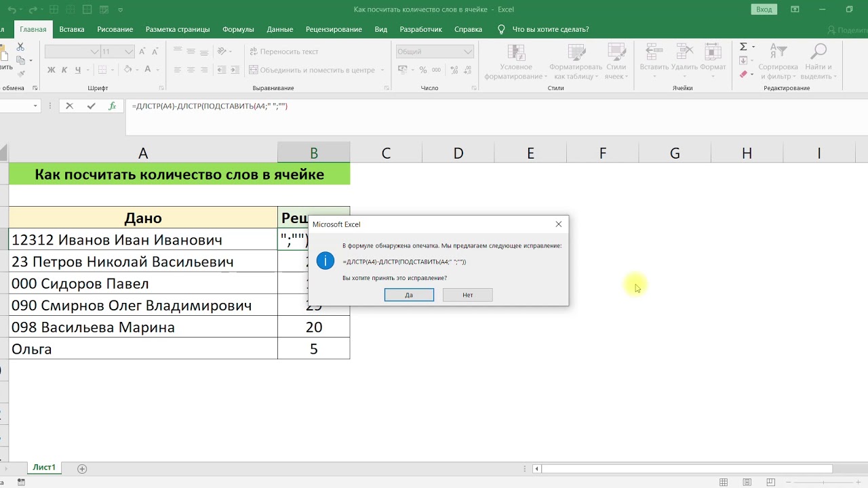This screenshot has width=868, height=488.
Task: Click the AutoSum sigma icon
Action: click(743, 47)
